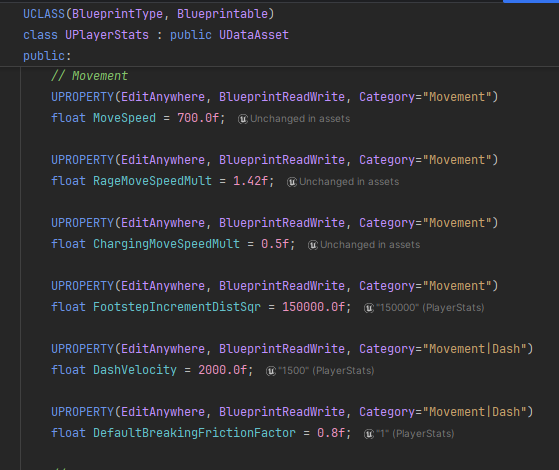Open "1500" (PlayerStats) asset value hint
This screenshot has width=559, height=470.
326,371
